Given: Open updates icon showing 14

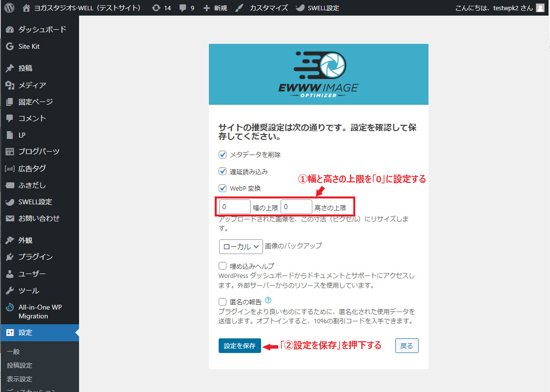Looking at the screenshot, I should [156, 8].
